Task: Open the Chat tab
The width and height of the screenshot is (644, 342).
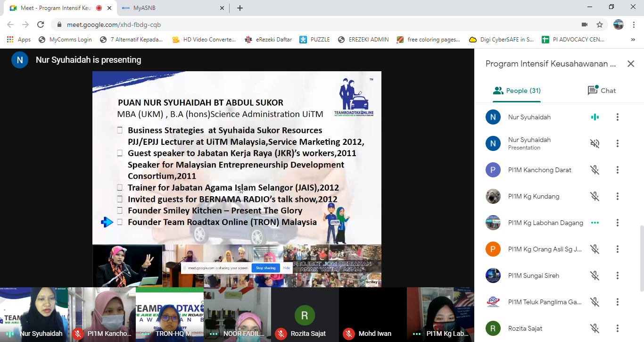Action: [602, 91]
